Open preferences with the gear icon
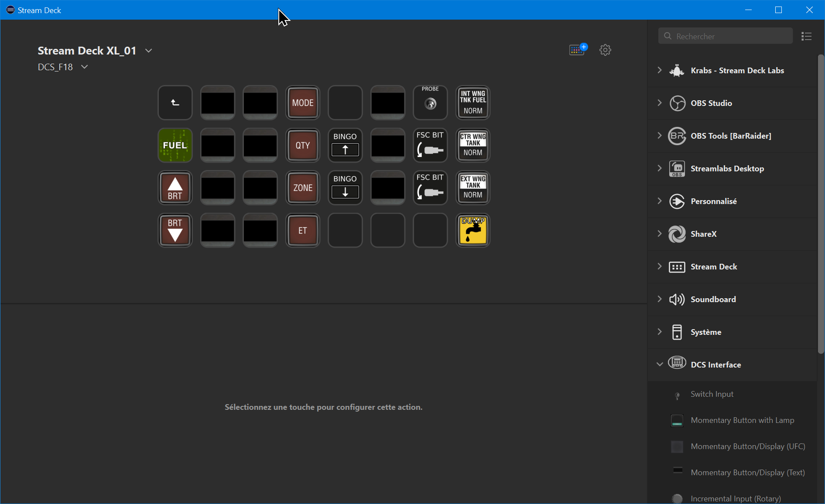Image resolution: width=825 pixels, height=504 pixels. pos(605,50)
